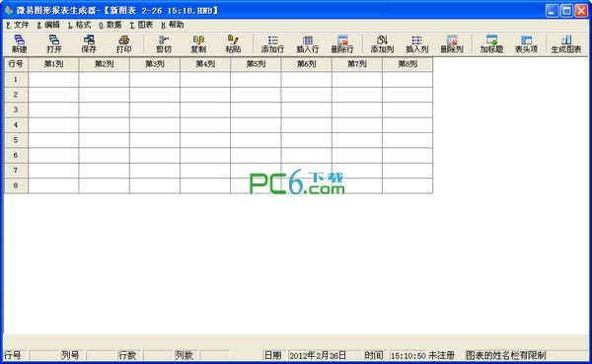592x364 pixels.
Task: Click the 新建 (New) toolbar icon
Action: pos(20,43)
